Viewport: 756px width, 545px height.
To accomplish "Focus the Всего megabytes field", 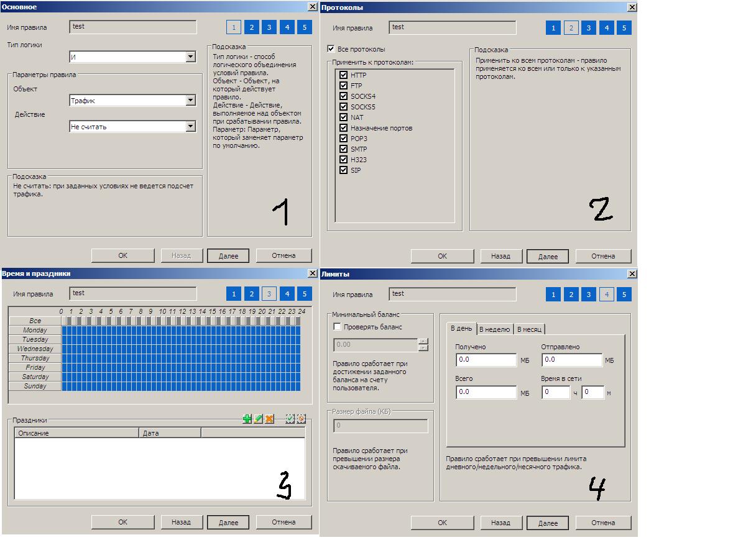I will point(486,392).
